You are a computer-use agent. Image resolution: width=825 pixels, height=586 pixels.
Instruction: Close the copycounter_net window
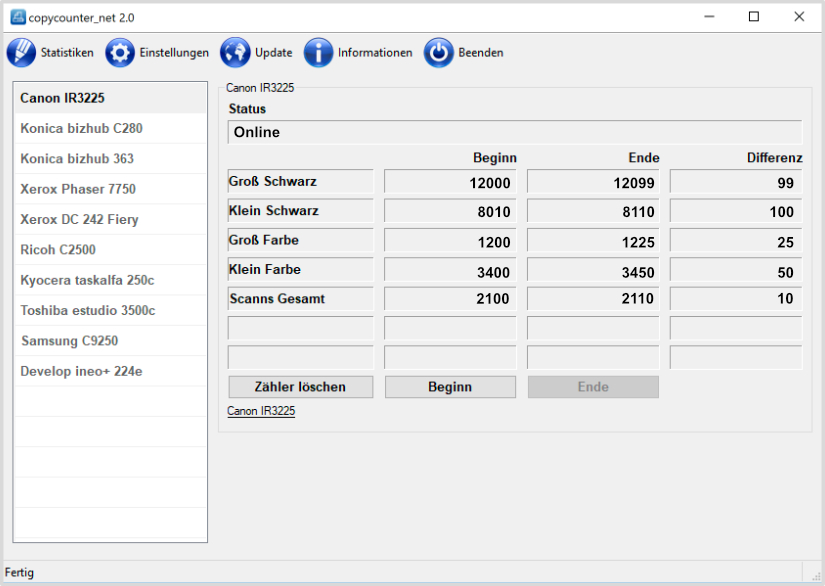[799, 17]
